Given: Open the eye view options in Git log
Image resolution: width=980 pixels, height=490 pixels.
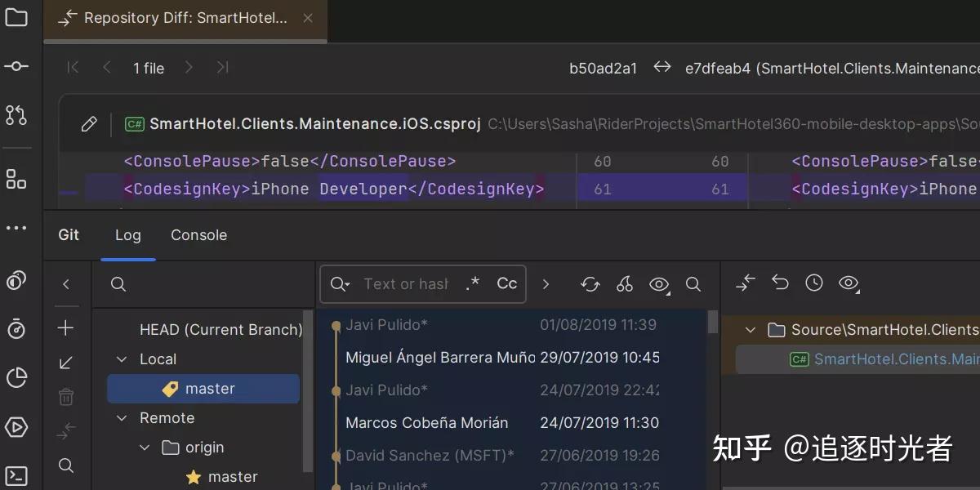Looking at the screenshot, I should tap(660, 283).
